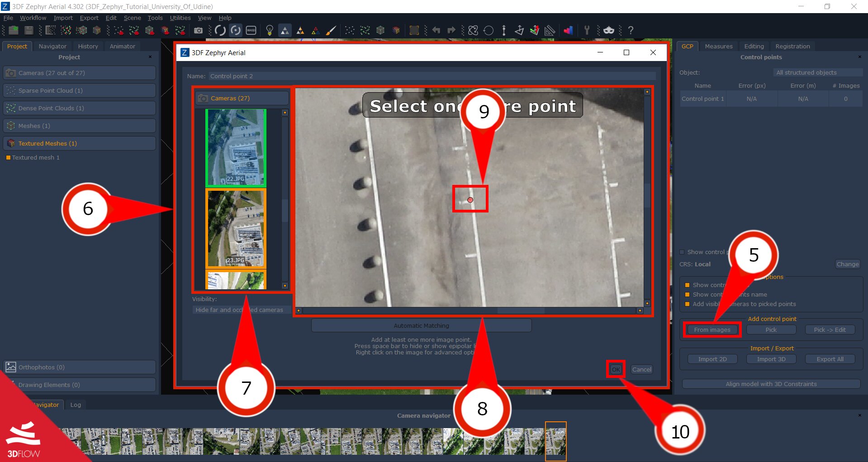Click the From images button
Viewport: 868px width, 462px height.
click(712, 330)
